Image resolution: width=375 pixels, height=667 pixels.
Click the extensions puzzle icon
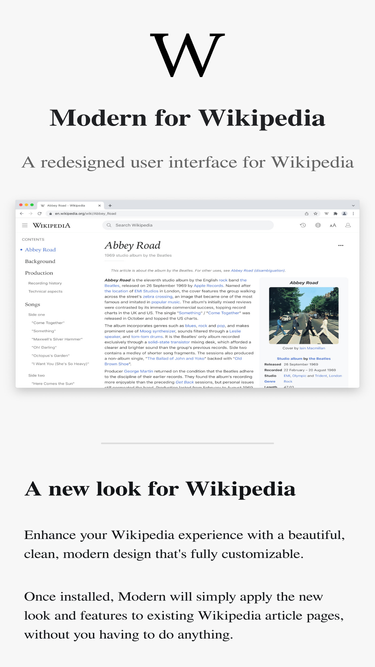point(335,214)
